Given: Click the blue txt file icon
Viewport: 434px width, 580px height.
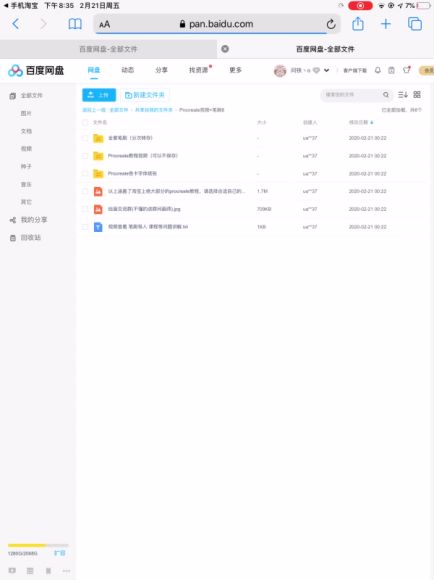Looking at the screenshot, I should pyautogui.click(x=98, y=227).
